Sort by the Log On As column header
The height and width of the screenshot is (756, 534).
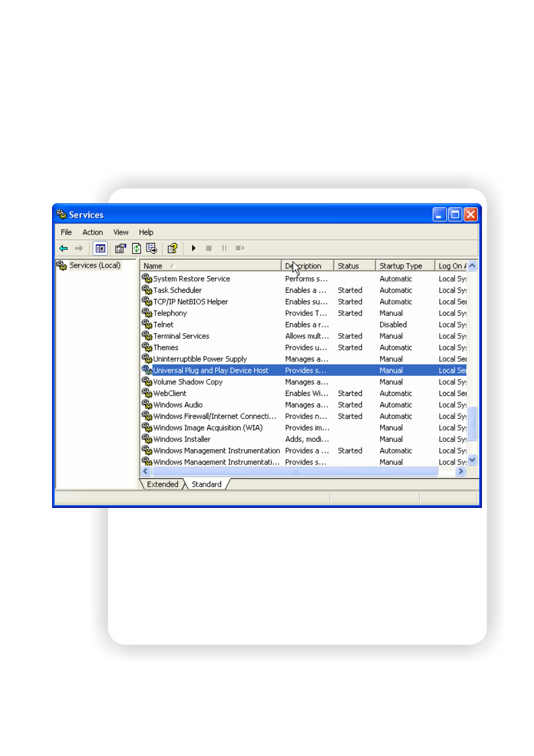tap(451, 265)
